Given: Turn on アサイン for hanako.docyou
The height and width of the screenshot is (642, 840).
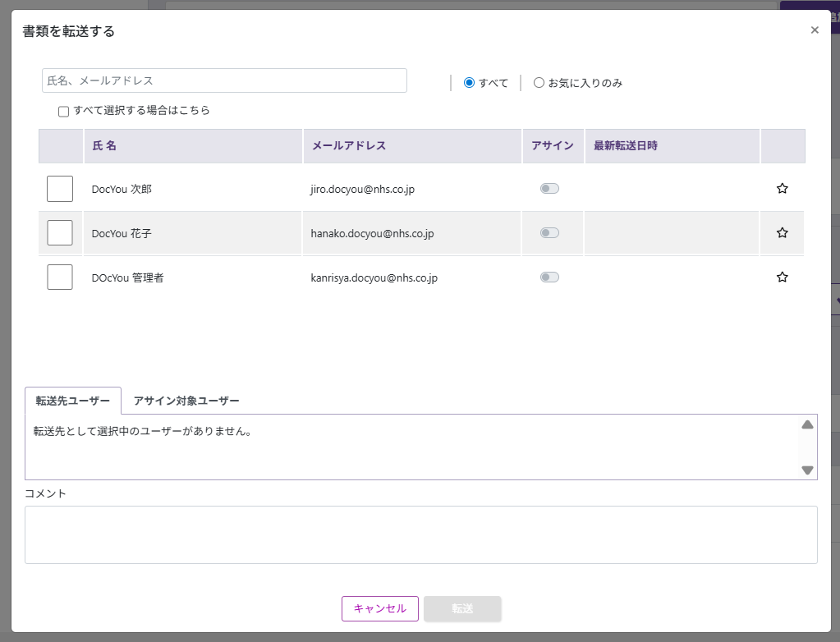Looking at the screenshot, I should [549, 233].
